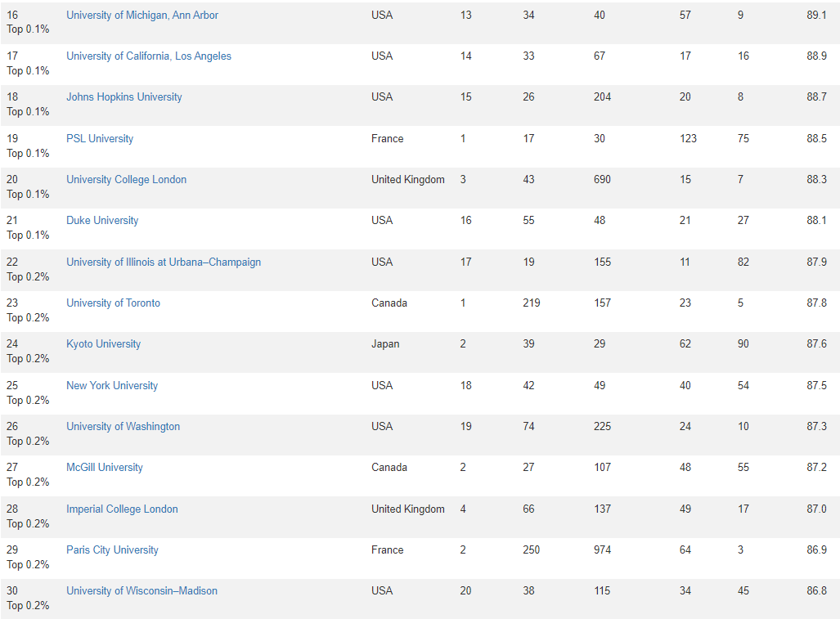Click University of Washington link
This screenshot has width=840, height=619.
click(123, 426)
